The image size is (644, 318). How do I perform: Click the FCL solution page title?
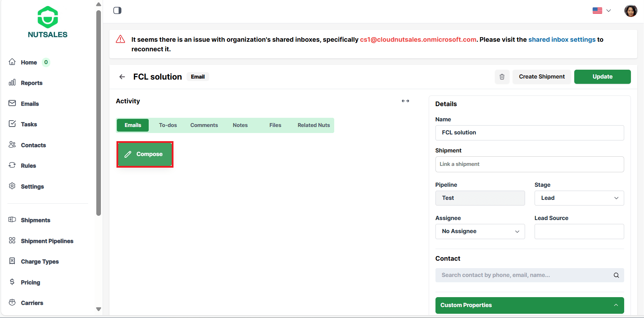tap(158, 77)
